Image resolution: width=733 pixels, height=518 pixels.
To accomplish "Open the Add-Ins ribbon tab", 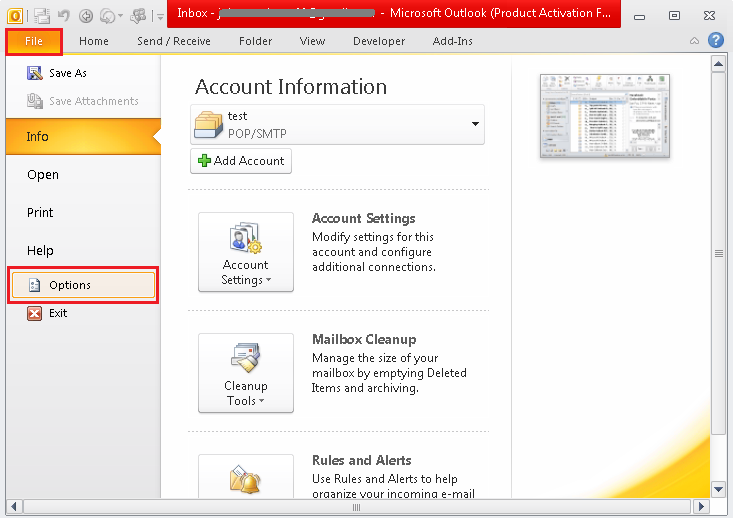I will pyautogui.click(x=452, y=41).
